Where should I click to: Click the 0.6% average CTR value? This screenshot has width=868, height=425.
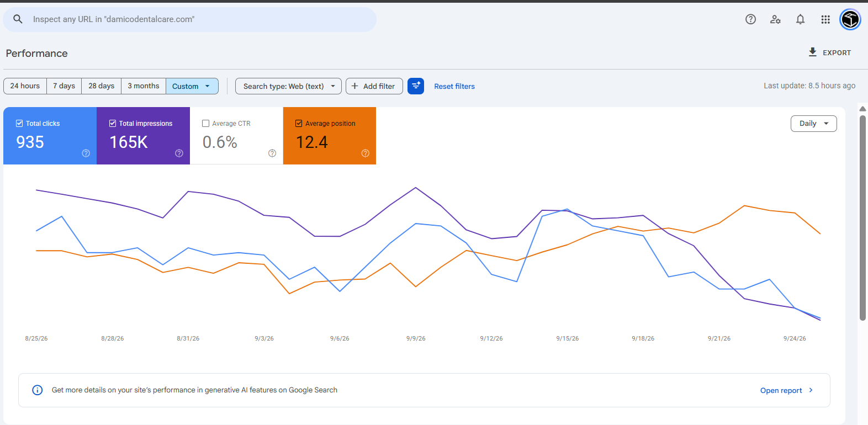point(220,142)
